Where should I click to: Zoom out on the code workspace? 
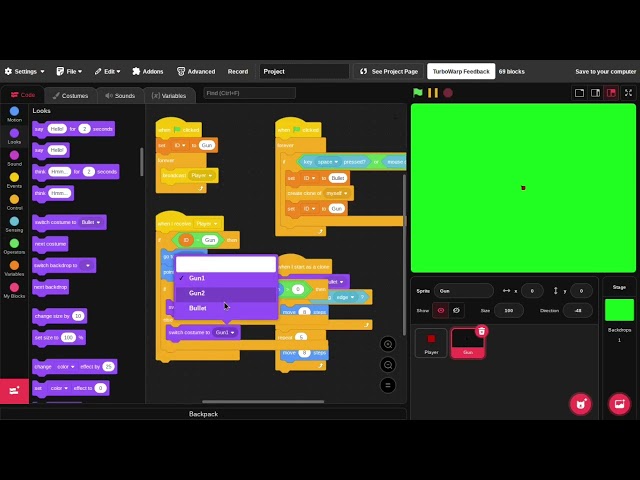pos(388,364)
